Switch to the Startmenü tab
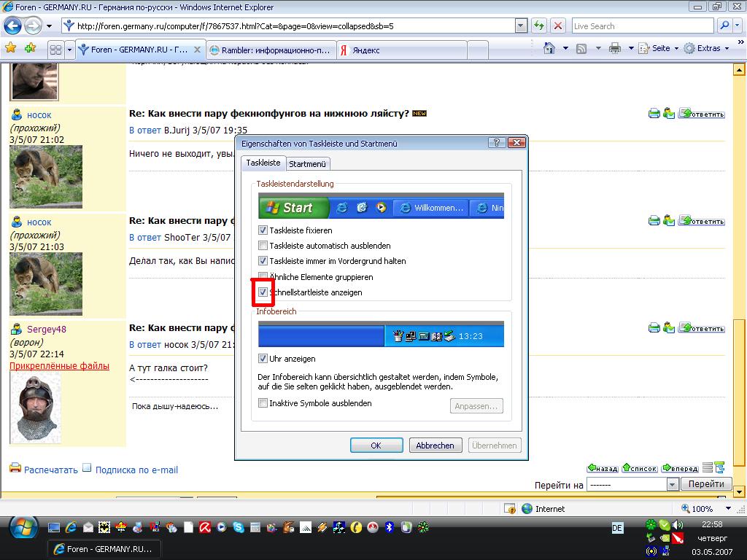This screenshot has width=747, height=560. 308,164
